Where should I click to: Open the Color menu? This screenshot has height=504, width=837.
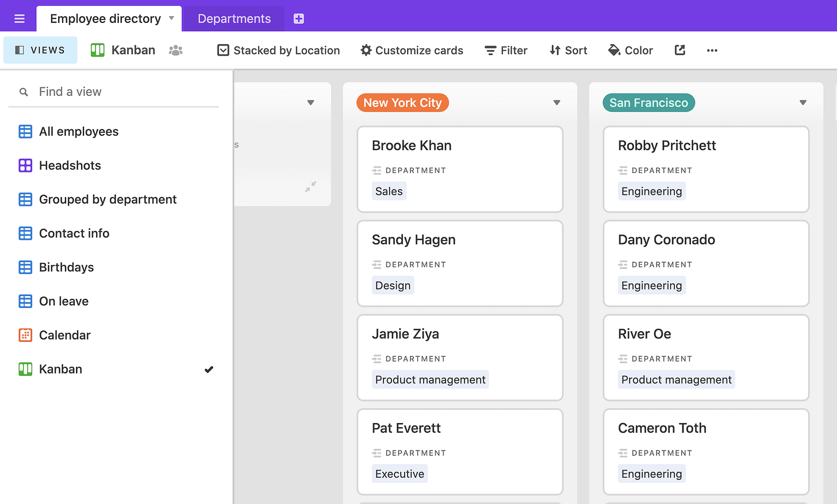pos(631,51)
